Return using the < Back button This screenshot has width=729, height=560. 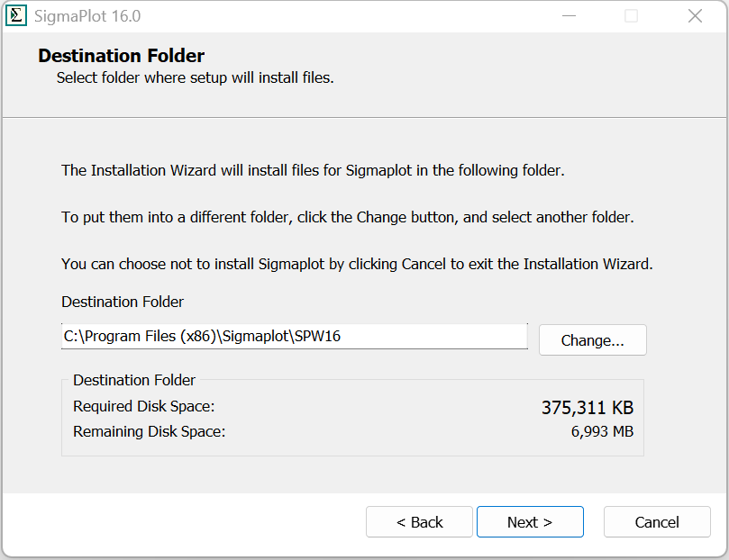(419, 522)
